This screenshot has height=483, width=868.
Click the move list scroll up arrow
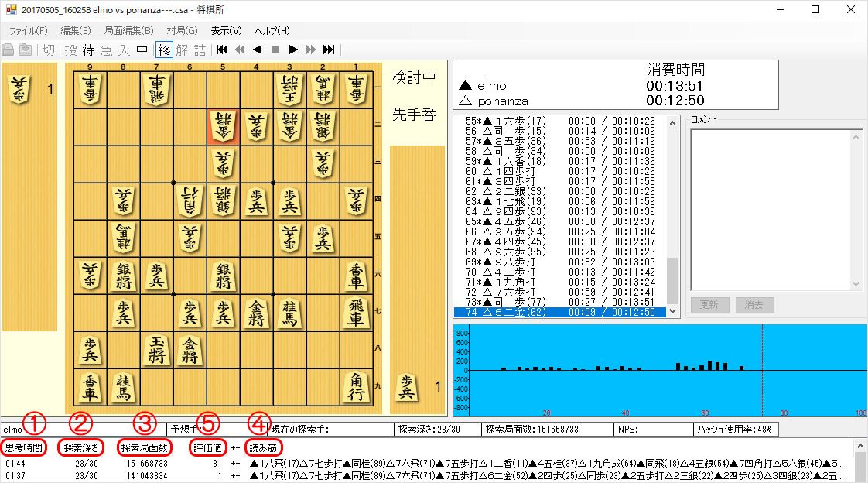pos(672,123)
